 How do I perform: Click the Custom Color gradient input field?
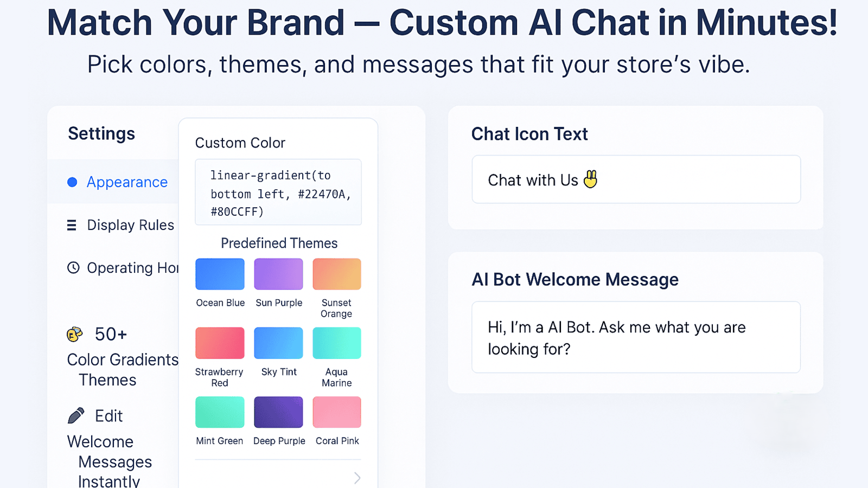click(278, 192)
